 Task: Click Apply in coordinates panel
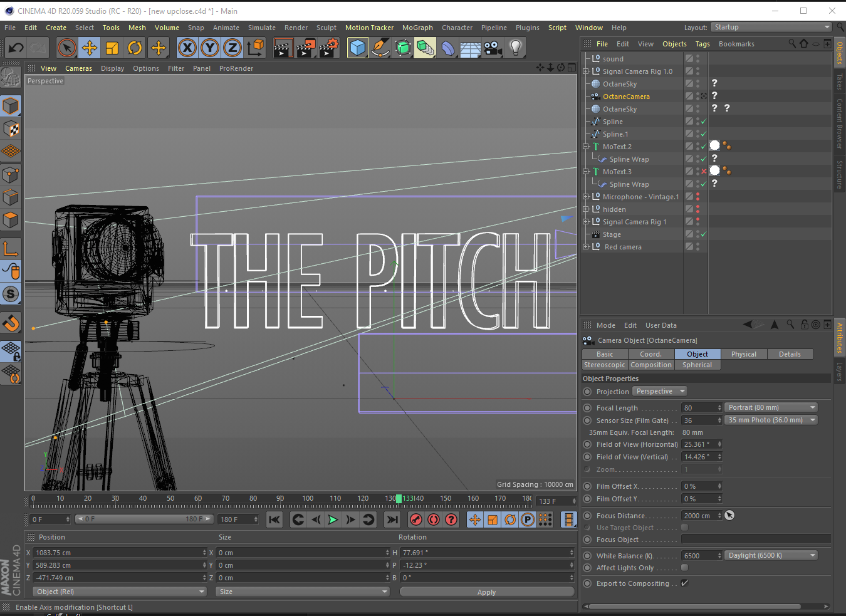tap(487, 592)
